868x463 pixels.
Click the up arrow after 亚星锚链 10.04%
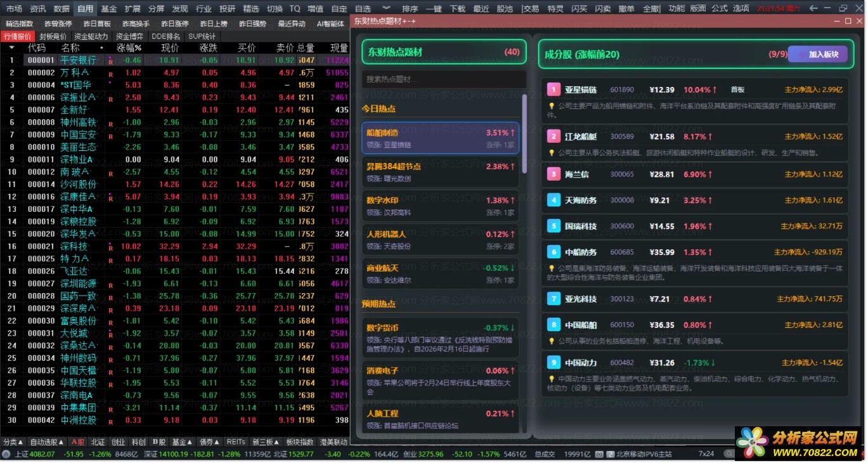(x=715, y=90)
